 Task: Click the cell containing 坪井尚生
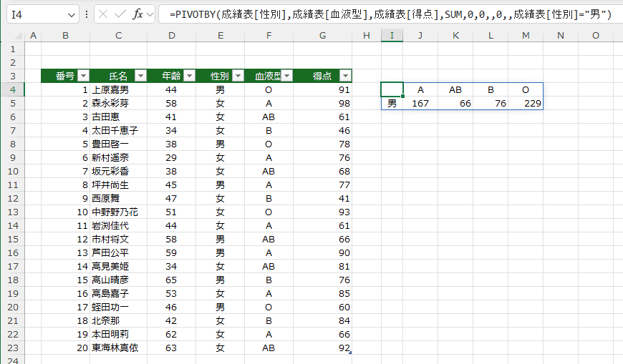coord(118,185)
